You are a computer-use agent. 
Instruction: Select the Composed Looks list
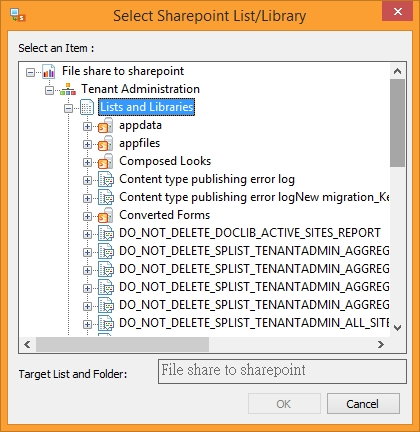click(x=165, y=161)
